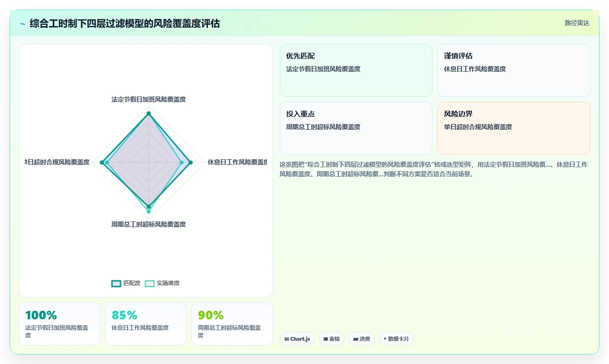Toggle the 实施难度 legend item
This screenshot has height=364, width=609.
click(162, 283)
